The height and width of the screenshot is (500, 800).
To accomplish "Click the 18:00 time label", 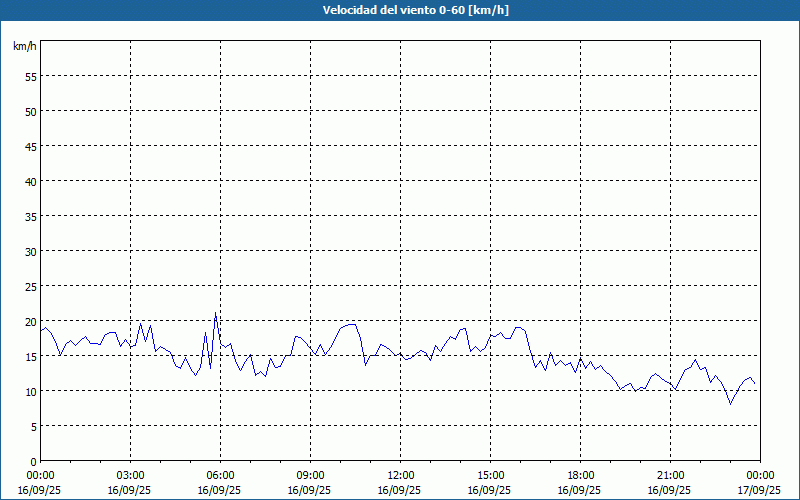I will point(580,475).
